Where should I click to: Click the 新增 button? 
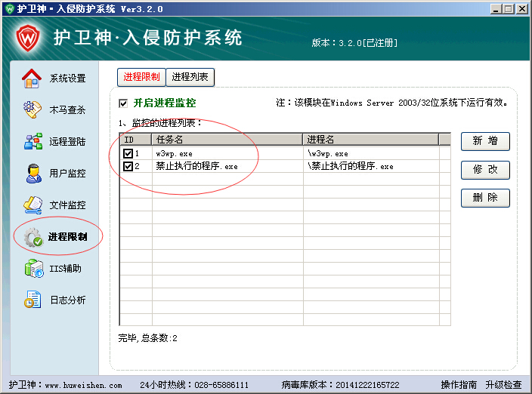click(x=485, y=141)
